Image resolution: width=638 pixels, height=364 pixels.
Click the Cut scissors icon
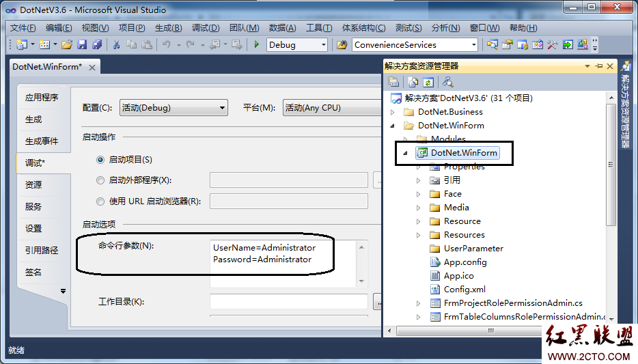pos(116,45)
